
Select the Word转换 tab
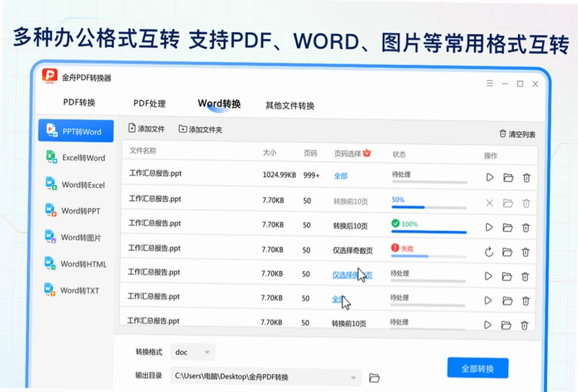point(219,103)
